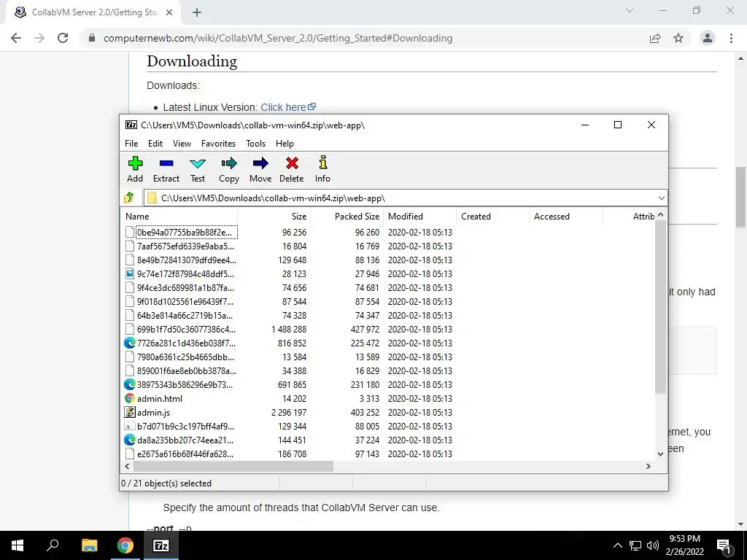Click scroll down arrow in file list
The height and width of the screenshot is (560, 747).
(660, 454)
